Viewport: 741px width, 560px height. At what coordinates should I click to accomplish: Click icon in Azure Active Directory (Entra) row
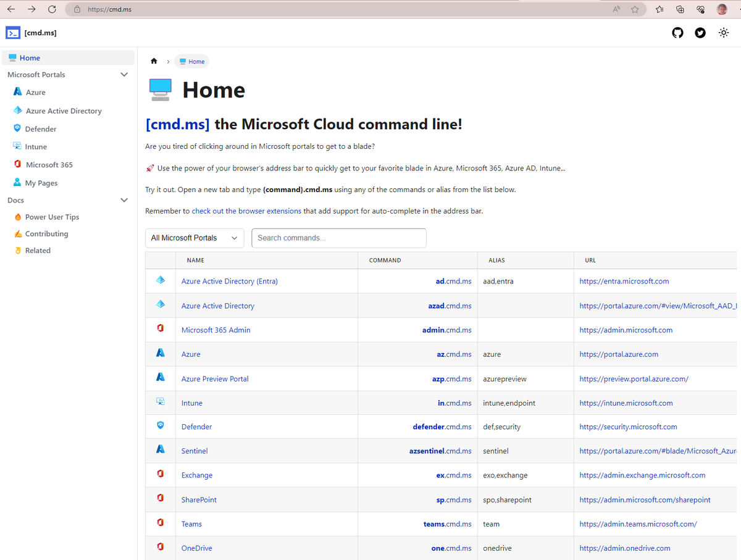click(x=161, y=280)
